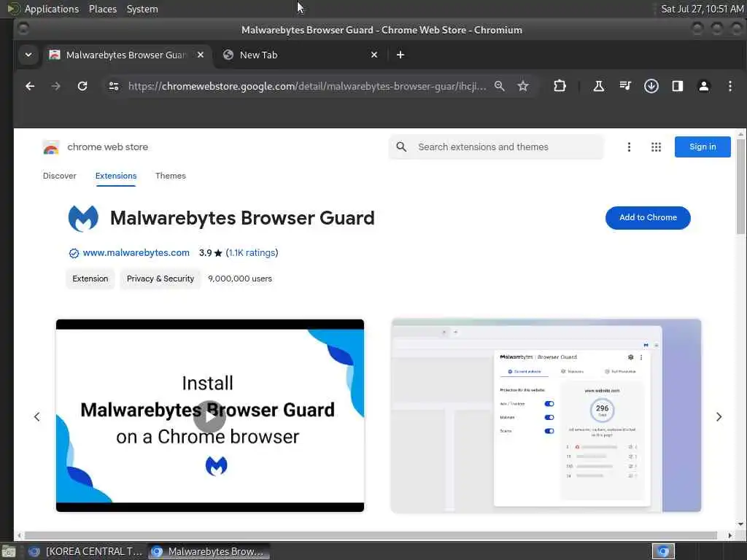The height and width of the screenshot is (560, 747).
Task: Open the Extensions puzzle icon
Action: coord(560,86)
